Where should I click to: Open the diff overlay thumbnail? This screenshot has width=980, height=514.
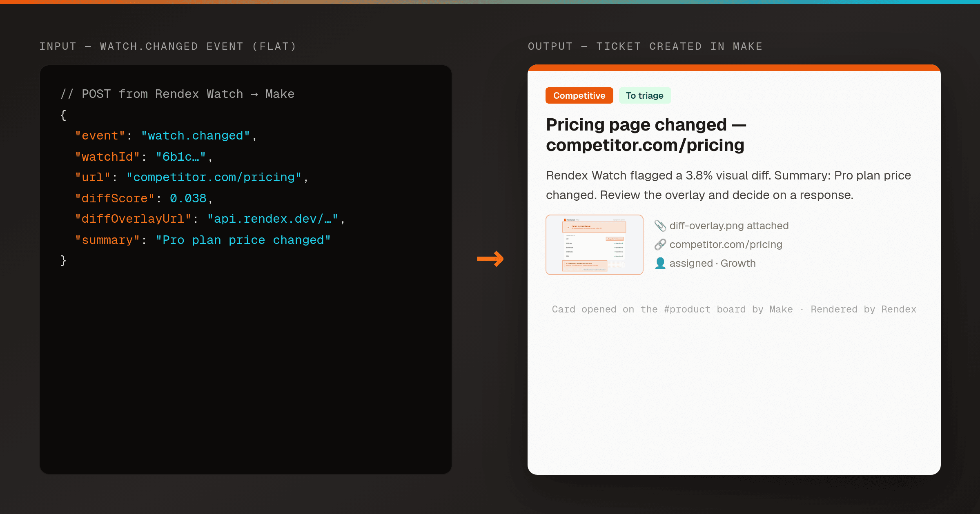point(595,245)
